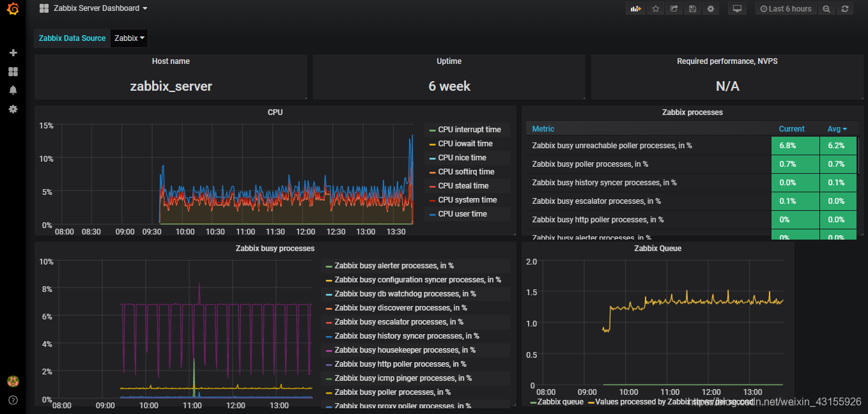The image size is (868, 414).
Task: Open the Help question mark icon
Action: pos(13,401)
